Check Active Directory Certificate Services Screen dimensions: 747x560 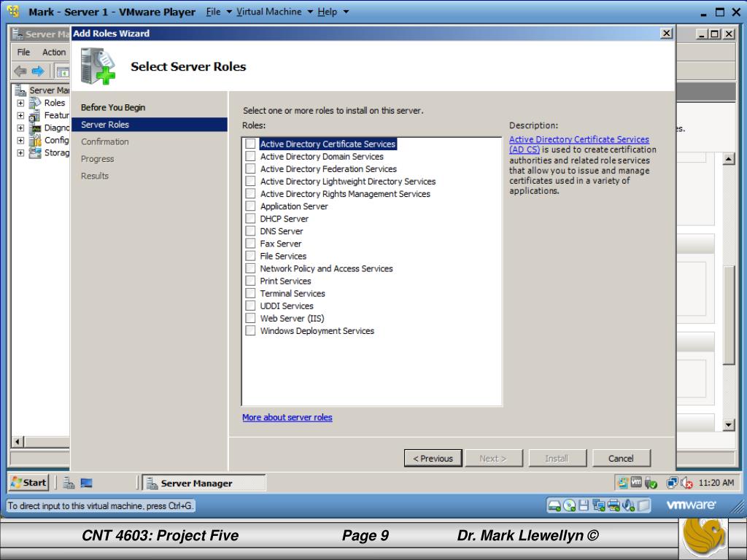[251, 144]
